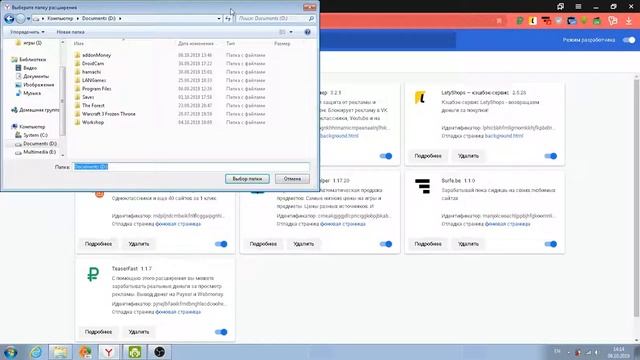Click the LetyShops extension icon in toolbar
This screenshot has height=360, width=640.
click(533, 21)
